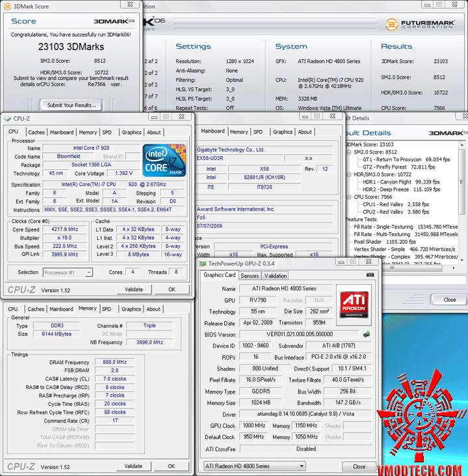Click Validate in the bottom CPU-Z window
Screen dimensions: 468x476
(x=133, y=466)
